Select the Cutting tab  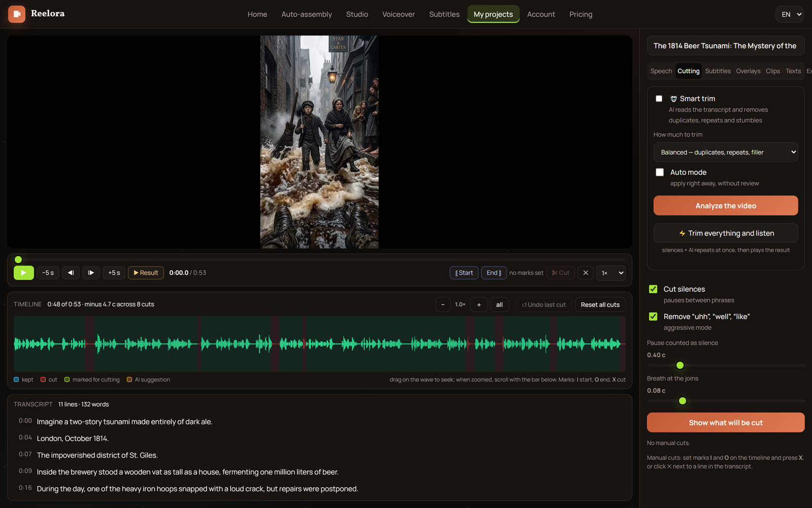pos(688,71)
